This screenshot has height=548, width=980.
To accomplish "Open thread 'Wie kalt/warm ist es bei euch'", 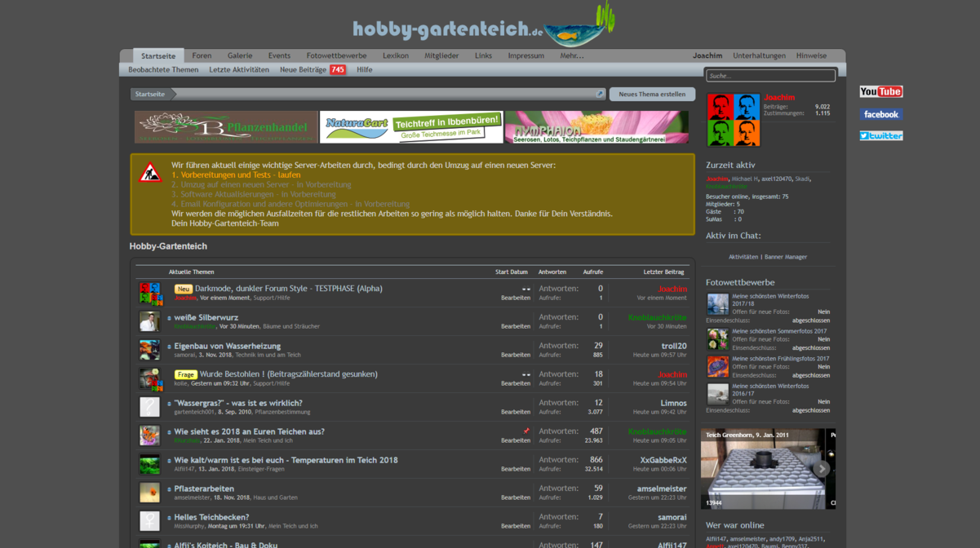I will [286, 460].
